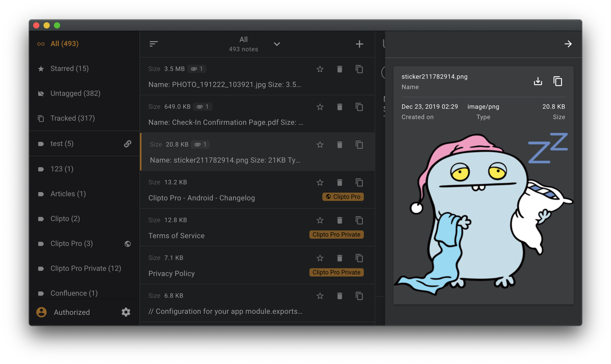Copy the sticker211782914.png attachment
This screenshot has height=364, width=611.
[558, 81]
